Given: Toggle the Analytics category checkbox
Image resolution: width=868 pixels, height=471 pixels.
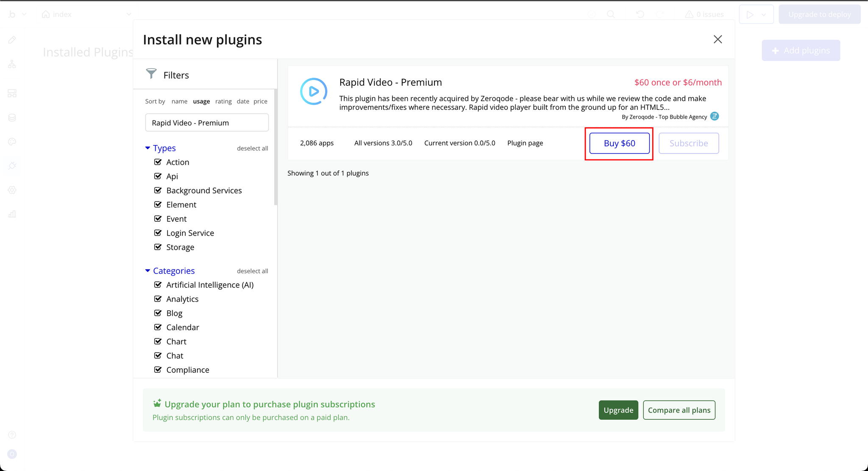Looking at the screenshot, I should [x=158, y=299].
